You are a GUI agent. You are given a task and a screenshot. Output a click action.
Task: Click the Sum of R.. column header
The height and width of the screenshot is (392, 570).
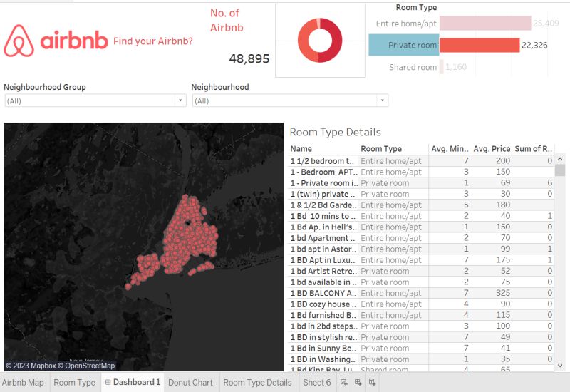(533, 149)
